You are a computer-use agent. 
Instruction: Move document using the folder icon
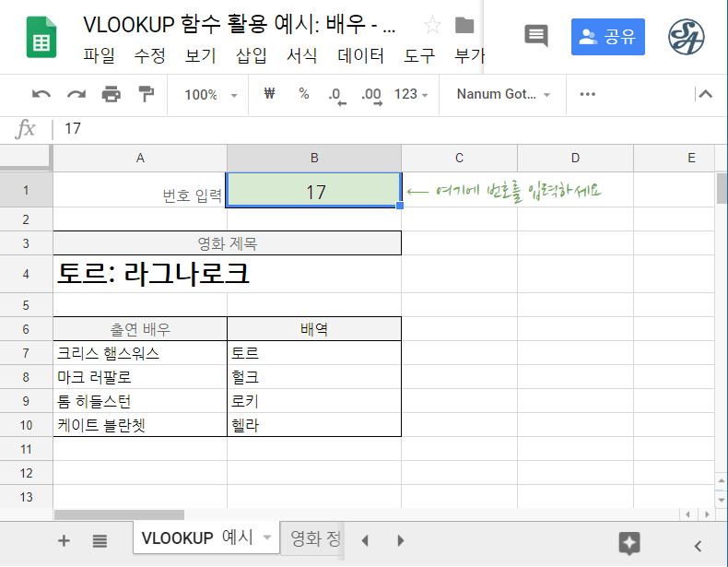(464, 25)
